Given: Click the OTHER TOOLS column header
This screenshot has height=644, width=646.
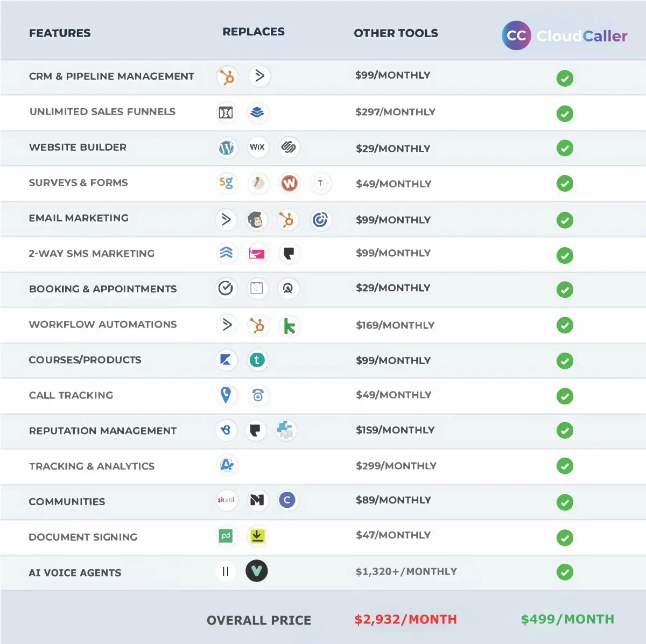Looking at the screenshot, I should click(396, 33).
